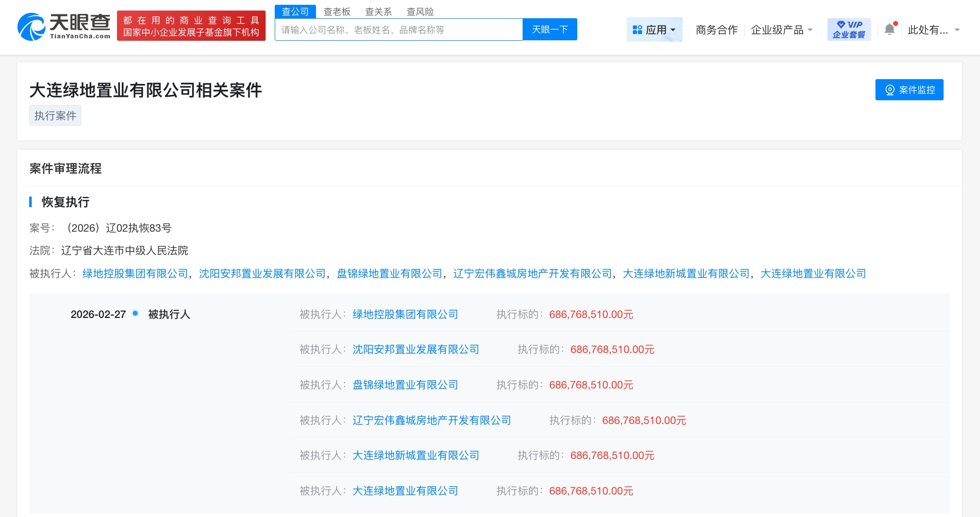Open the notification bell

pos(889,29)
